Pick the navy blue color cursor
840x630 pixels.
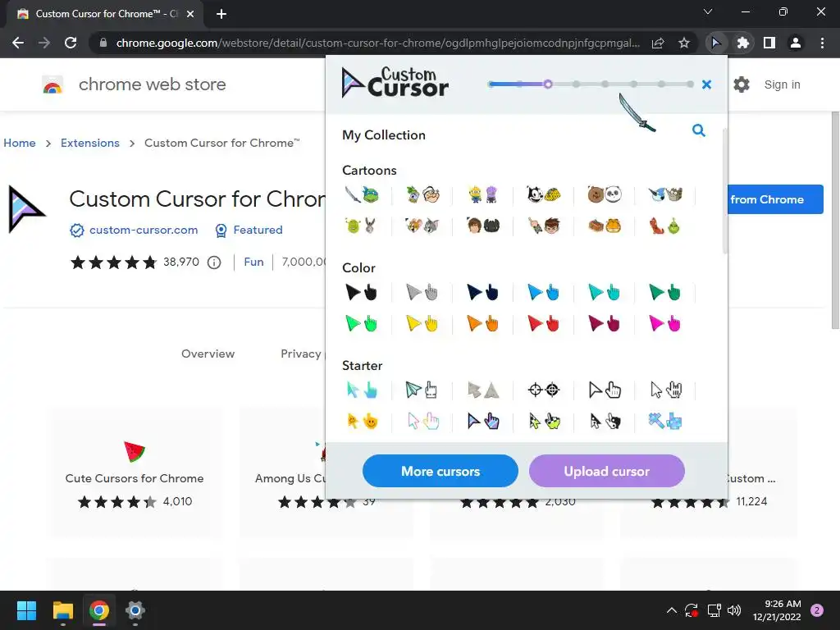tap(483, 293)
